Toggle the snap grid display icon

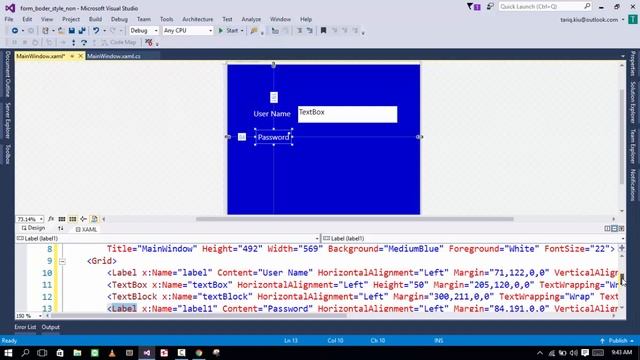(62, 219)
